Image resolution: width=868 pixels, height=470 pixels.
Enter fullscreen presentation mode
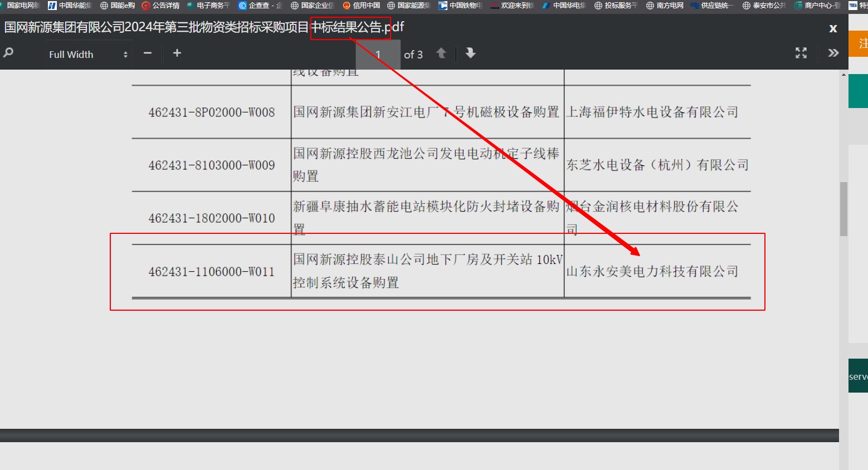pyautogui.click(x=801, y=53)
